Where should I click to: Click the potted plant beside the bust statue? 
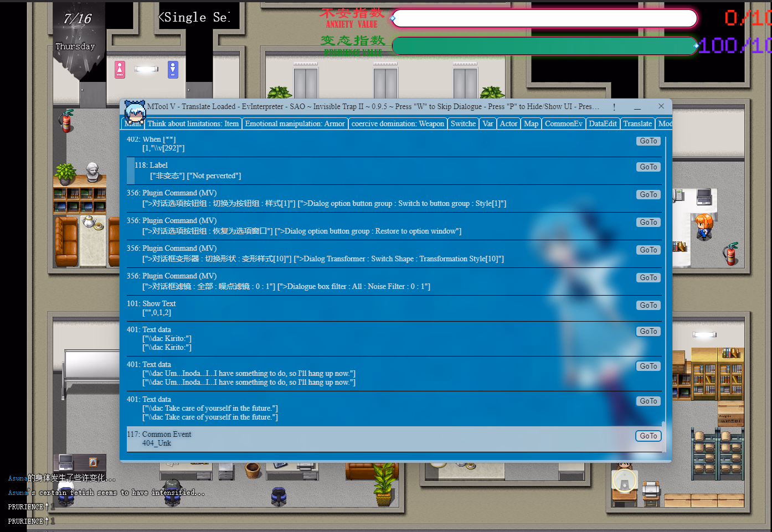tap(65, 173)
